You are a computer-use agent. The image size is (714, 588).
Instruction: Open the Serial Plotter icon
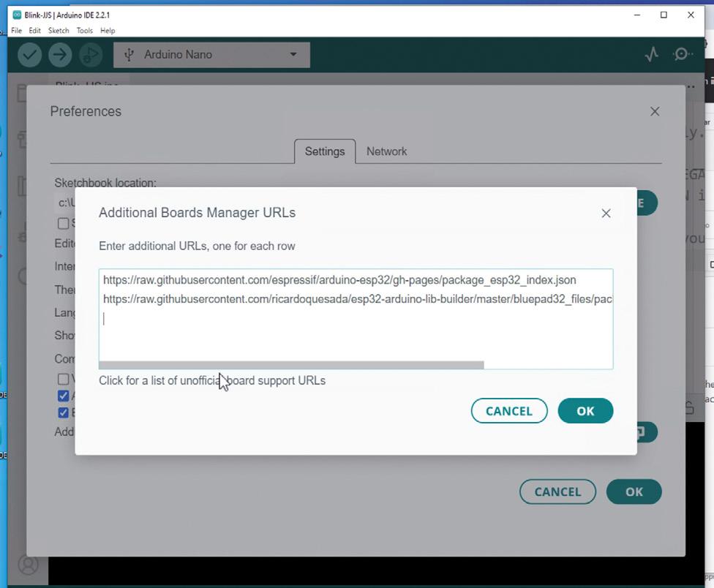click(x=652, y=55)
